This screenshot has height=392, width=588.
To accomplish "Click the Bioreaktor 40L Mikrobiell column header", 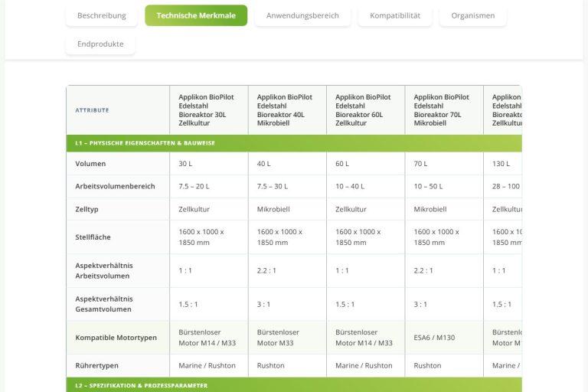I will tap(287, 110).
